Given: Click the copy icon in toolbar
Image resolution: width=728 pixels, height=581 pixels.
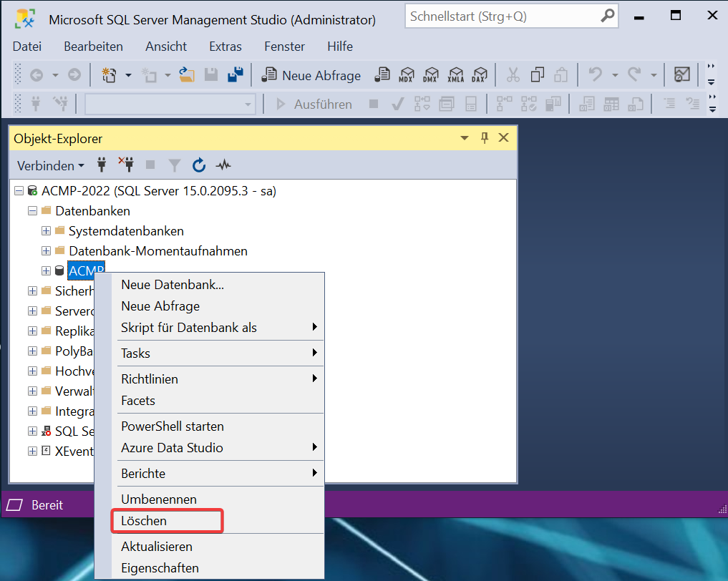Looking at the screenshot, I should point(537,74).
